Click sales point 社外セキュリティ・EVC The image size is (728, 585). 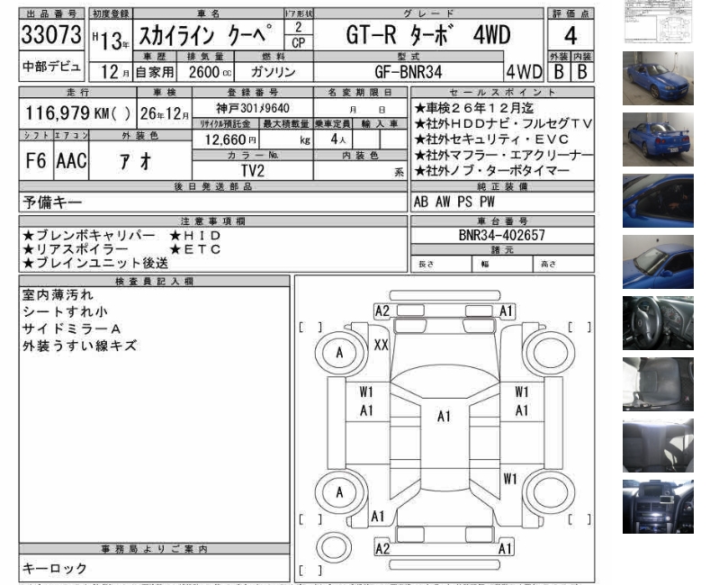pos(491,139)
